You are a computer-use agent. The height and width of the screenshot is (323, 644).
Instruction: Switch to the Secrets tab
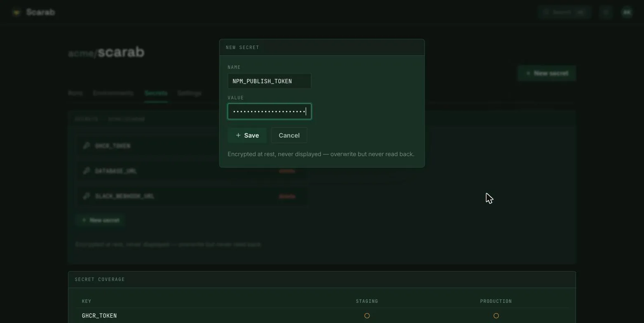156,93
